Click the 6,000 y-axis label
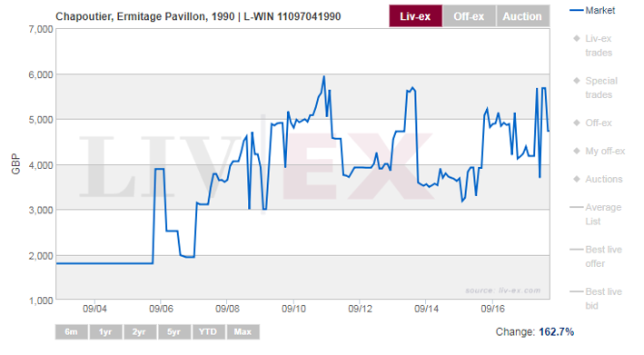 click(41, 74)
